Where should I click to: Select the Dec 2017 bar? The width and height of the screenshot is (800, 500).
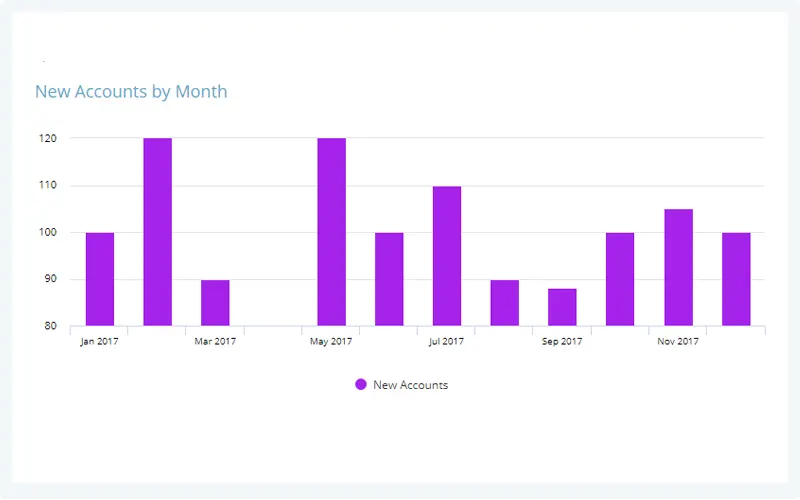[x=736, y=279]
